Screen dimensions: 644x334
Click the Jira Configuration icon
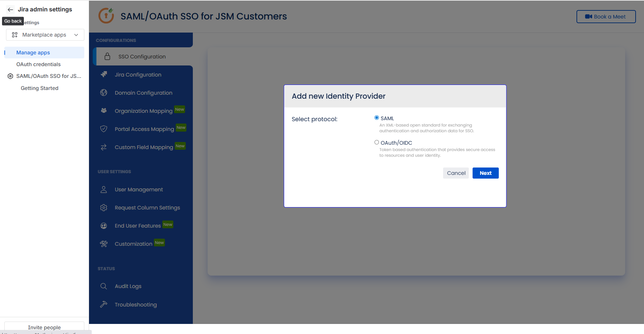click(x=104, y=75)
